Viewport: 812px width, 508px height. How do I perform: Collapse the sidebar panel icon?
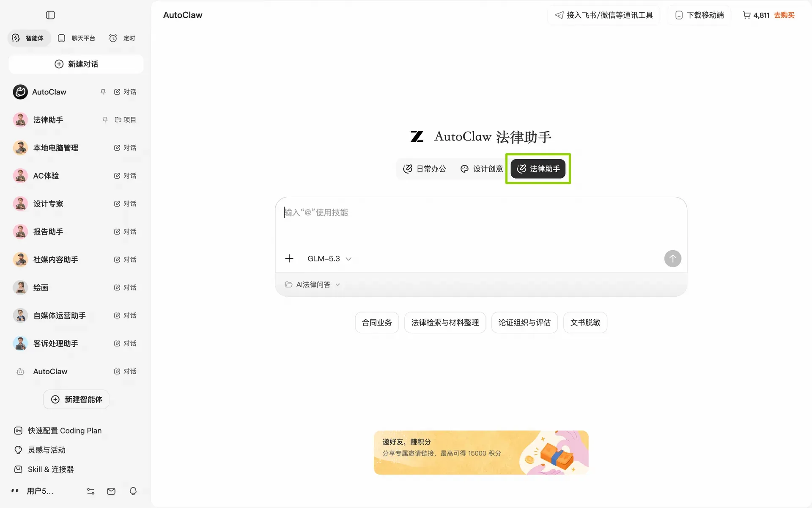pos(50,15)
